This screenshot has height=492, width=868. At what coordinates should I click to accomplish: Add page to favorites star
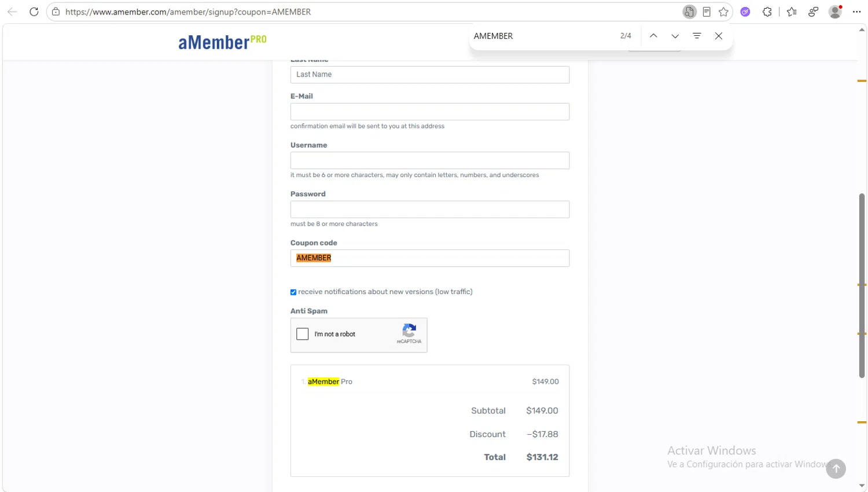[x=723, y=12]
